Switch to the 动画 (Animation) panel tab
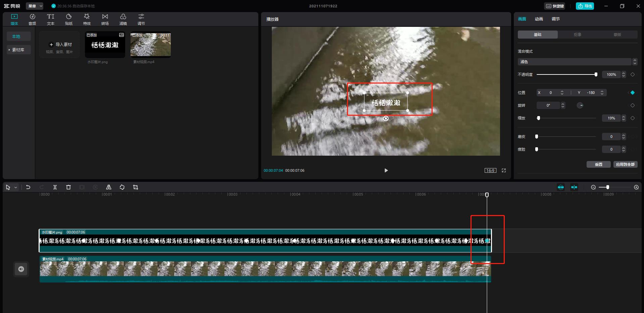This screenshot has height=313, width=644. pyautogui.click(x=539, y=19)
